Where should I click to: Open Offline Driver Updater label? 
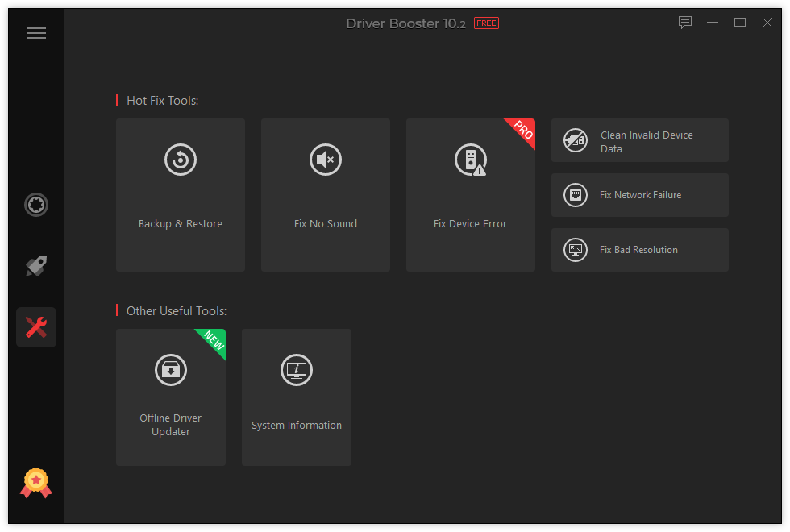pos(171,425)
